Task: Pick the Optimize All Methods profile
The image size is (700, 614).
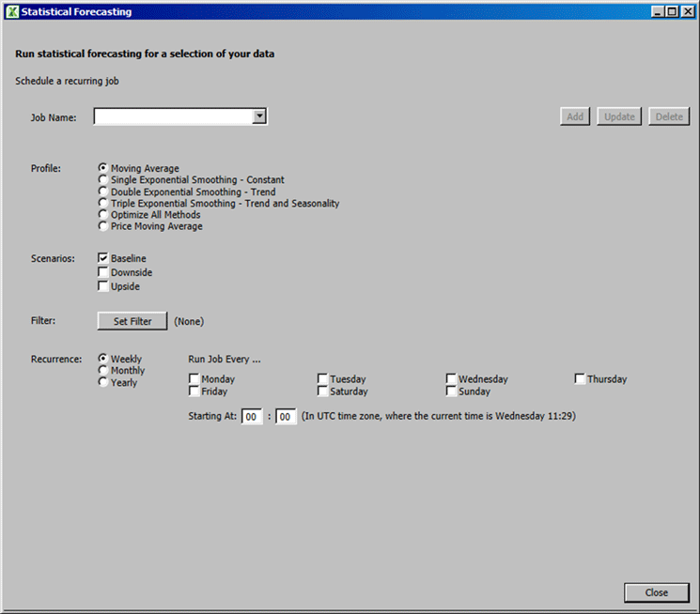Action: (x=103, y=215)
